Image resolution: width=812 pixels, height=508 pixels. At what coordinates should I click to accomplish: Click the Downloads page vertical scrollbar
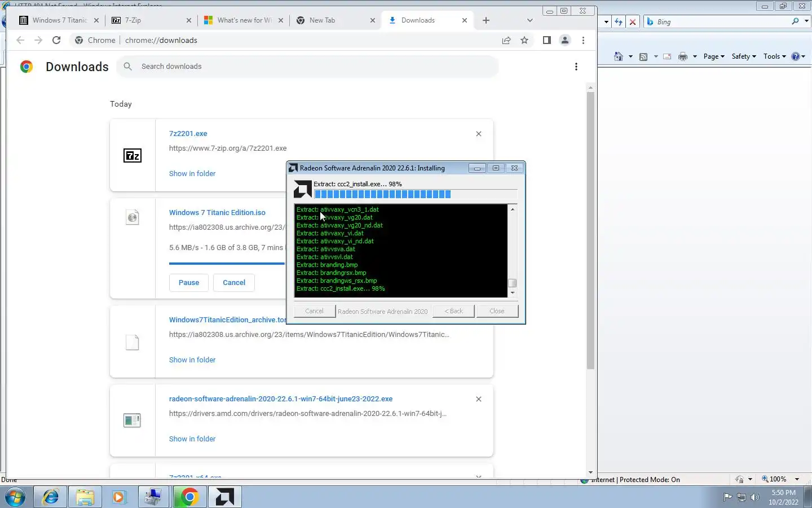[590, 230]
